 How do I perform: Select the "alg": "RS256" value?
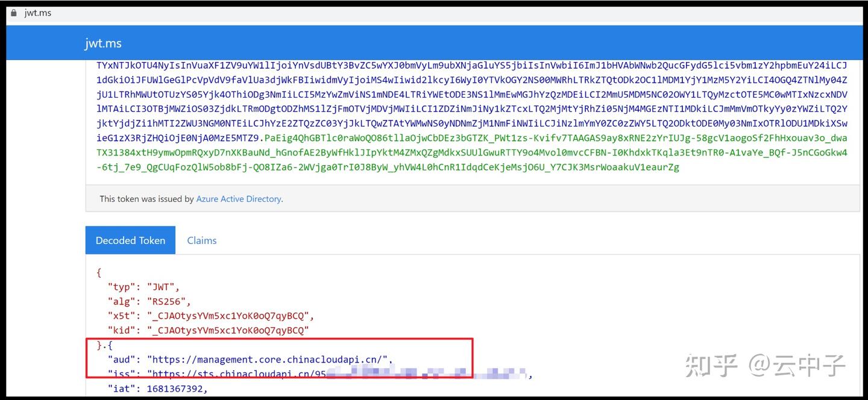[166, 301]
